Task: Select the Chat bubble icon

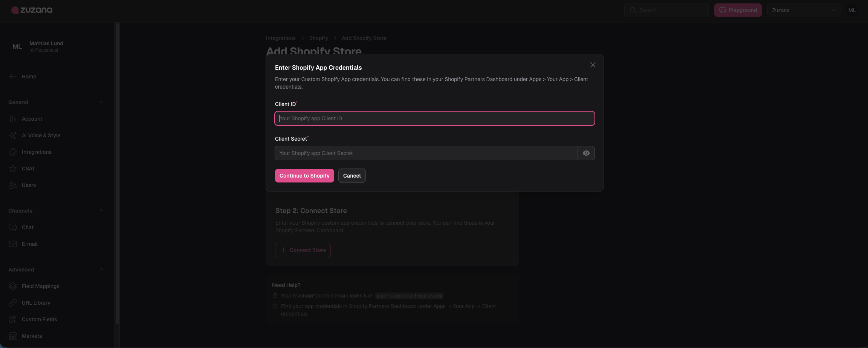Action: pos(13,227)
